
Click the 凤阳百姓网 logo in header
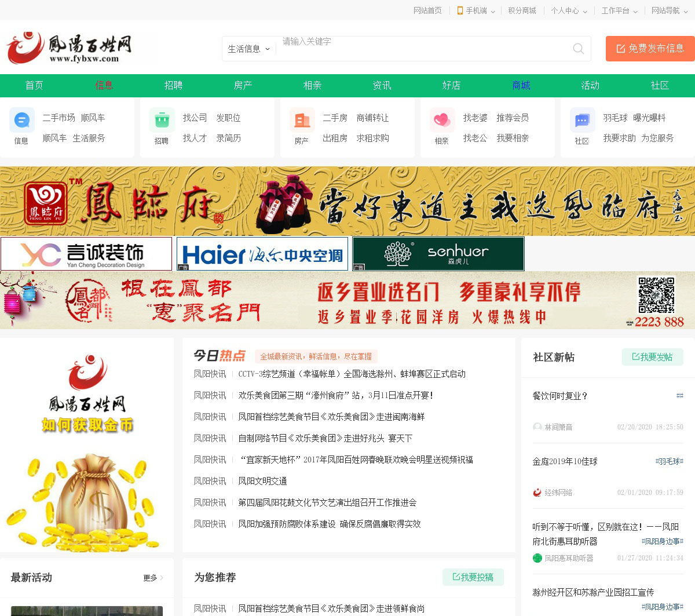click(69, 48)
